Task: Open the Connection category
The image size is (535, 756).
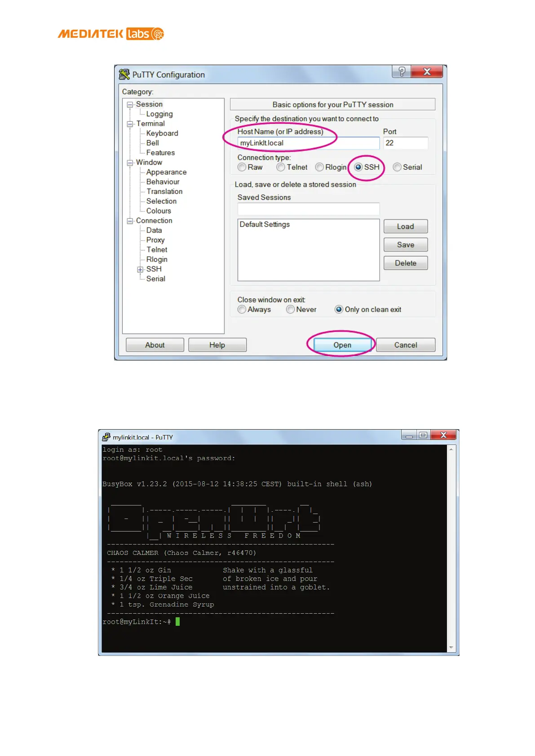Action: [x=154, y=220]
